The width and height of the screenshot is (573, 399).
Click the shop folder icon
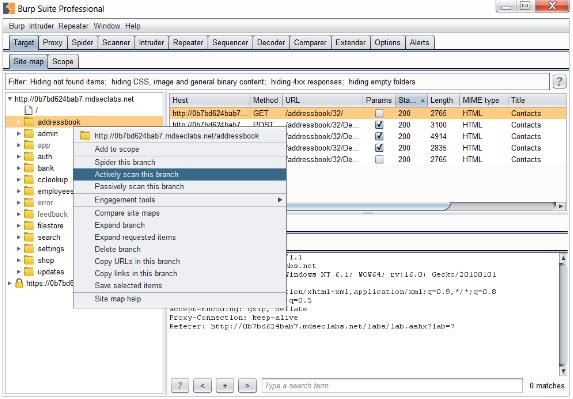[29, 260]
